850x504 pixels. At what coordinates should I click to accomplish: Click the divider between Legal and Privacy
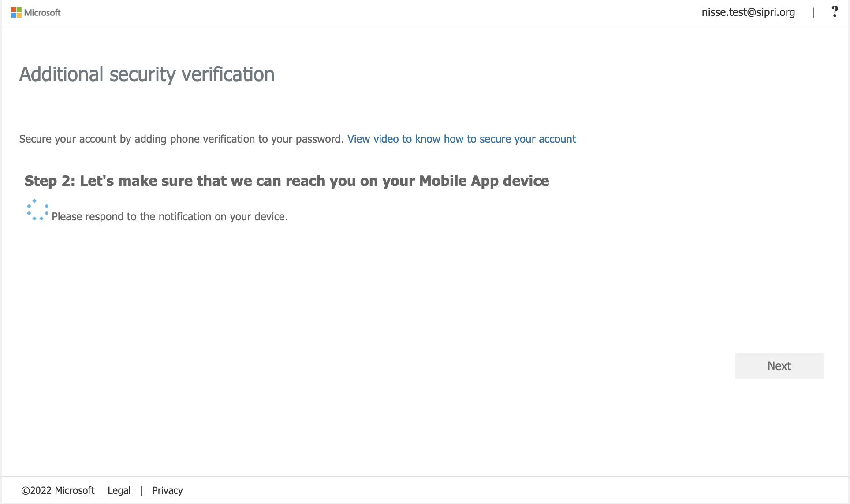coord(142,490)
